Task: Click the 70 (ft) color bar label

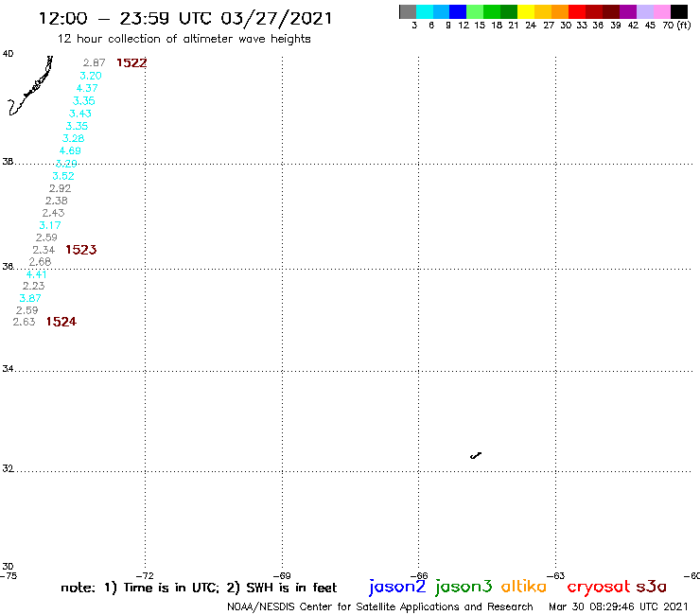Action: [676, 25]
